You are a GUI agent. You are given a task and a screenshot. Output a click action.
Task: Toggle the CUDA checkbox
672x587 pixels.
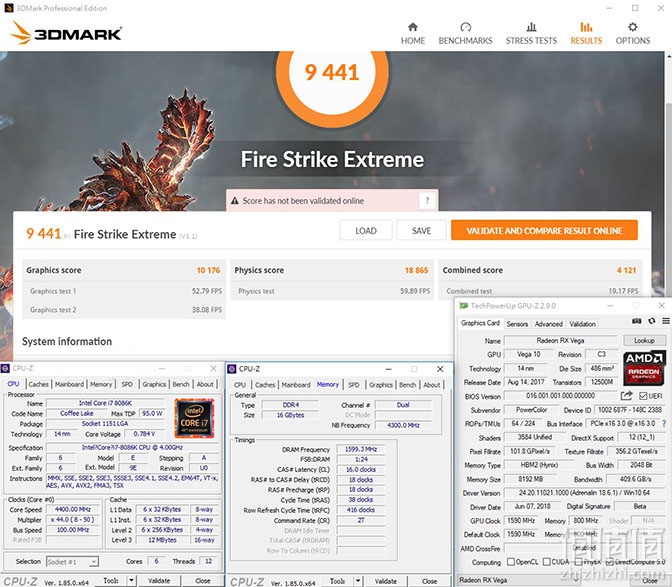tap(546, 561)
